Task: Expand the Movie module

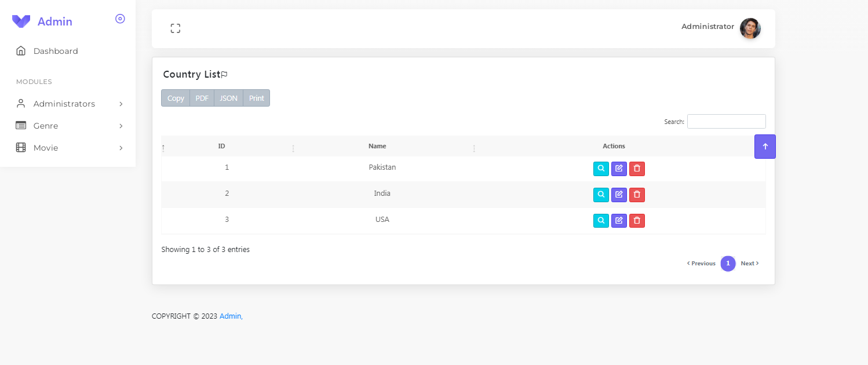Action: pos(45,148)
